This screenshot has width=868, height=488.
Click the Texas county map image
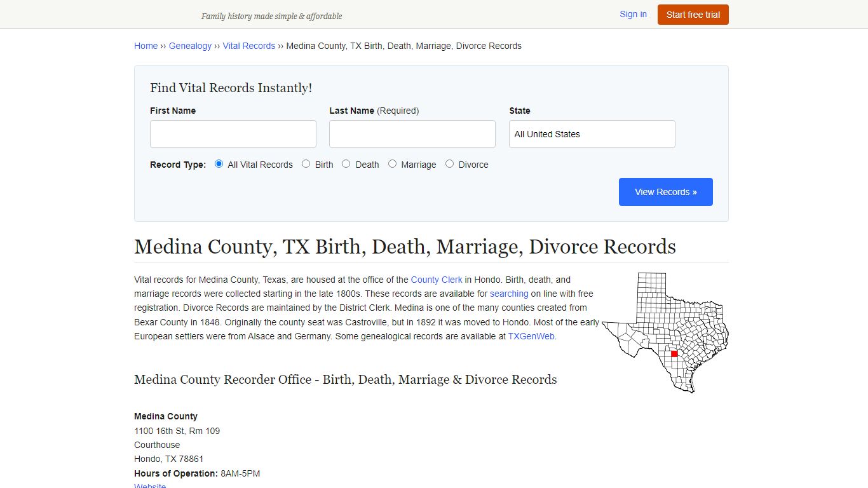click(x=665, y=332)
